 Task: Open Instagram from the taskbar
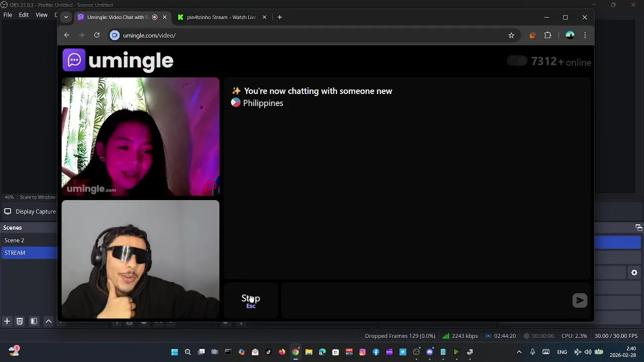point(362,352)
